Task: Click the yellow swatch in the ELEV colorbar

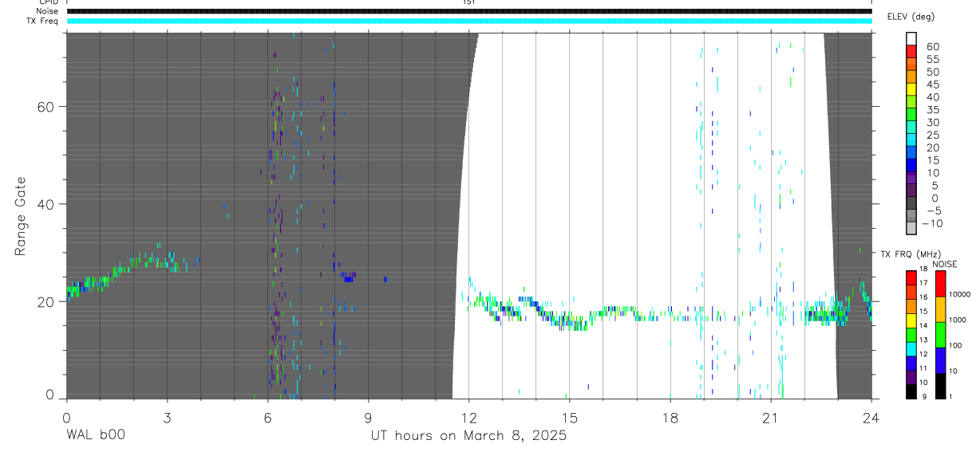Action: click(x=911, y=91)
